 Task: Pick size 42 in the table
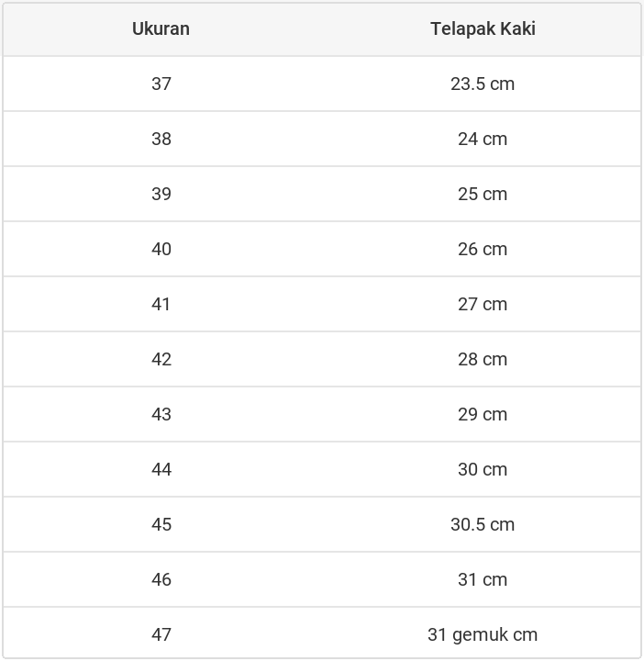point(161,359)
